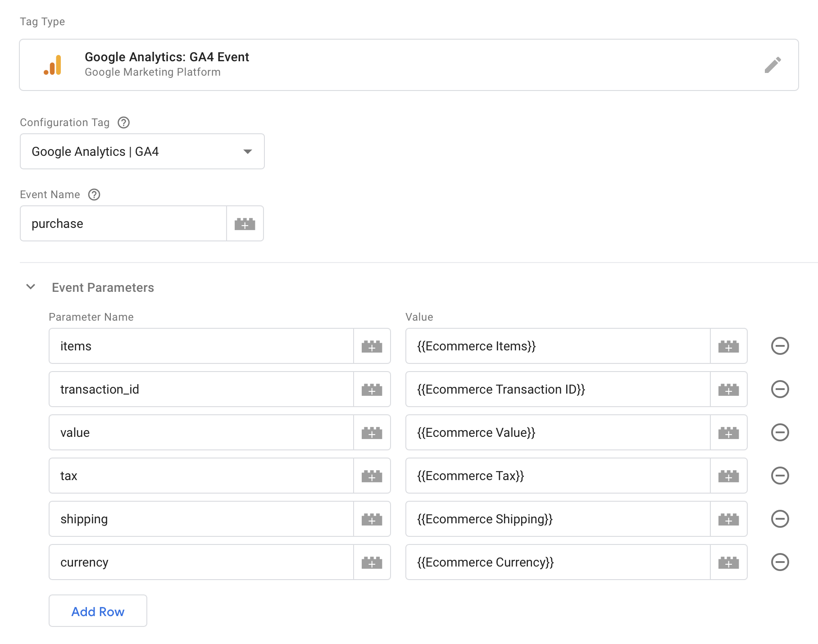
Task: Insert variable for Ecommerce Transaction ID value
Action: (729, 390)
